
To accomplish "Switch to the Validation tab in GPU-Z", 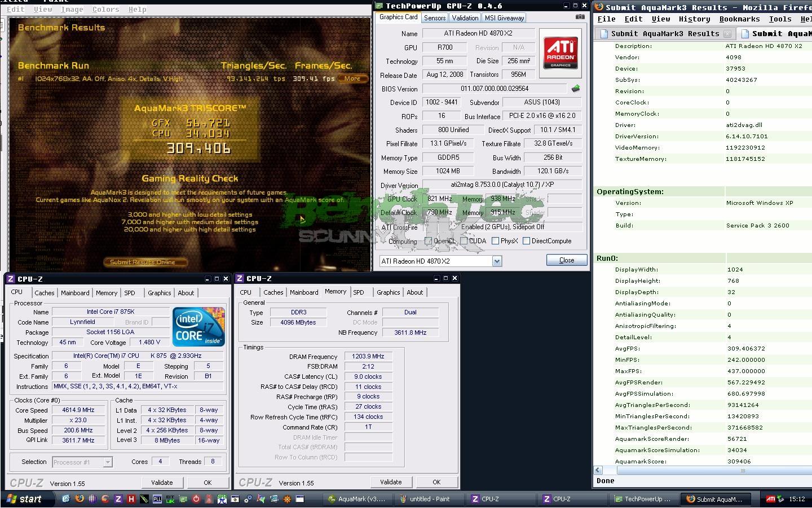I will pyautogui.click(x=465, y=18).
